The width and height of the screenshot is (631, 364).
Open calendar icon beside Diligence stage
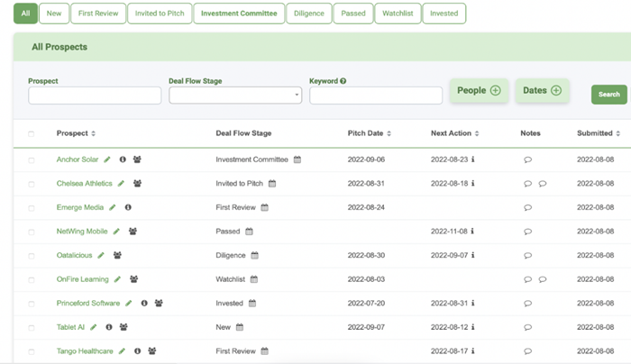tap(255, 255)
